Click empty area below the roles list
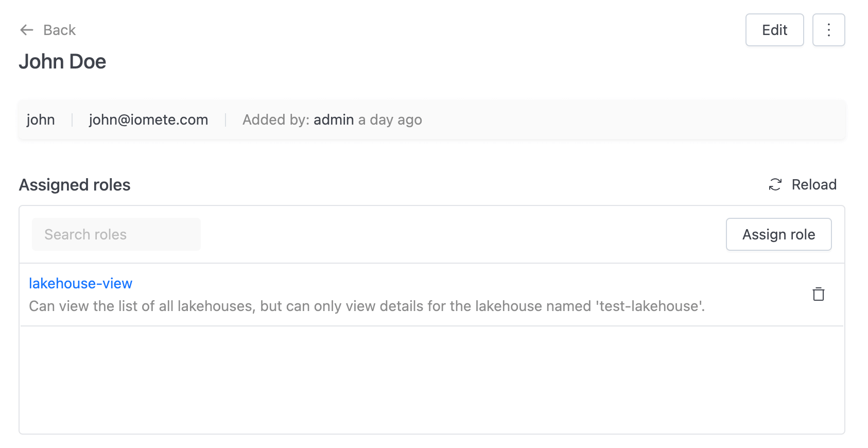The image size is (868, 448). [431, 380]
